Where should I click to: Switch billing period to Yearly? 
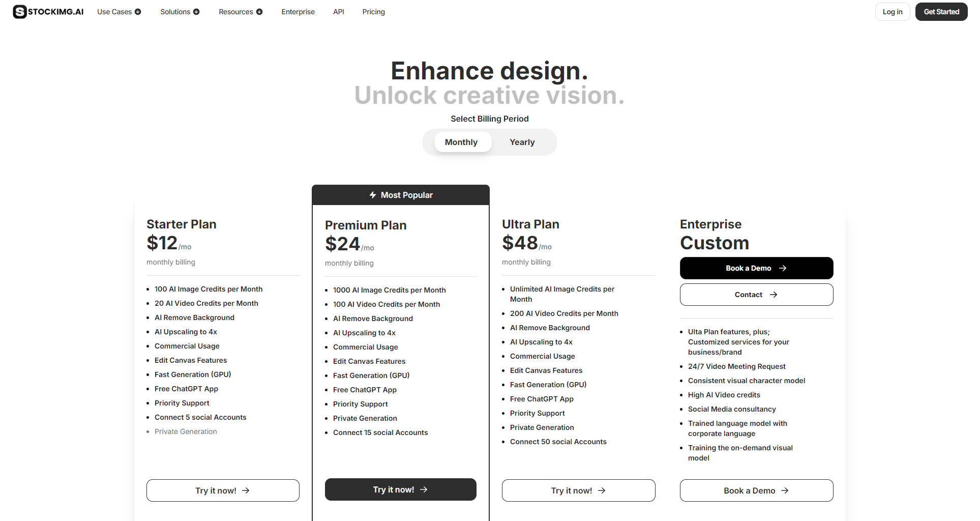(522, 142)
